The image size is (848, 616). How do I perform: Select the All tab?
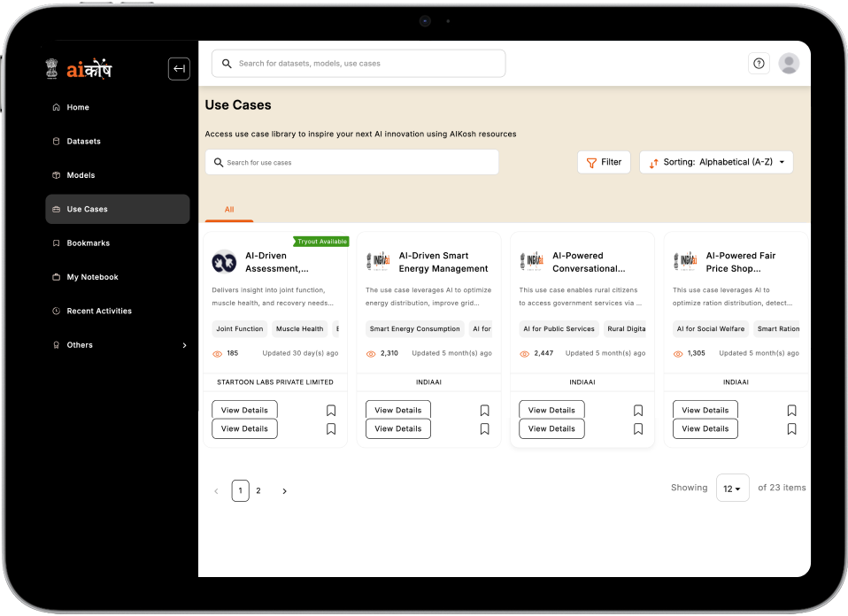tap(229, 210)
